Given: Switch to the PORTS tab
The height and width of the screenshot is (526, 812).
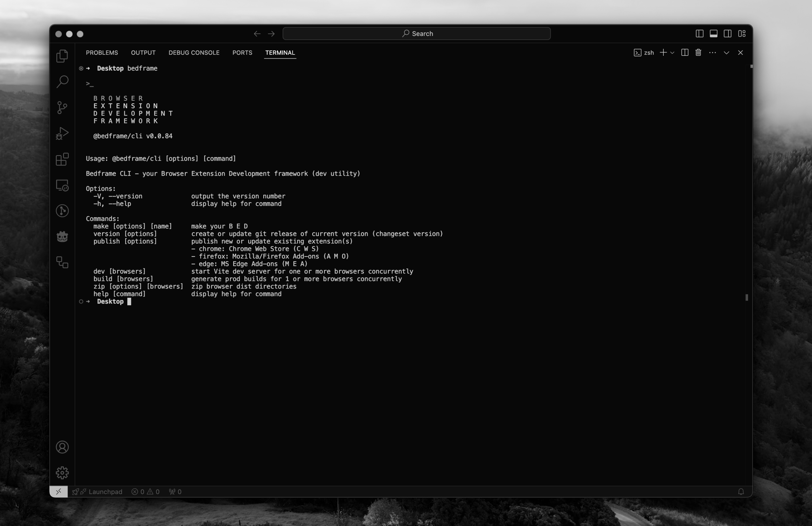Looking at the screenshot, I should pos(242,52).
